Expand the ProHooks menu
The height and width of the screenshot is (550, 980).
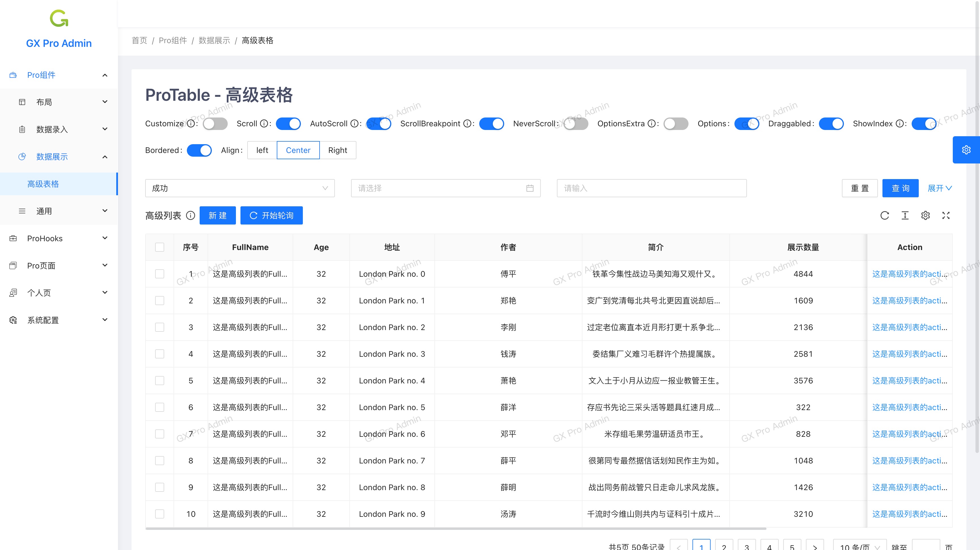(x=105, y=238)
